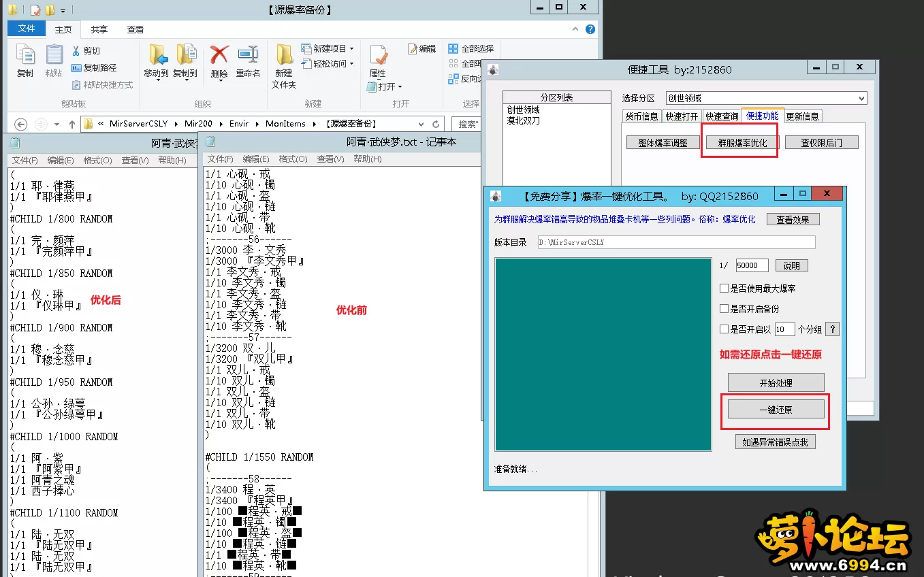924x577 pixels.
Task: Select 漠北双刀 in 分区列表
Action: click(x=523, y=120)
